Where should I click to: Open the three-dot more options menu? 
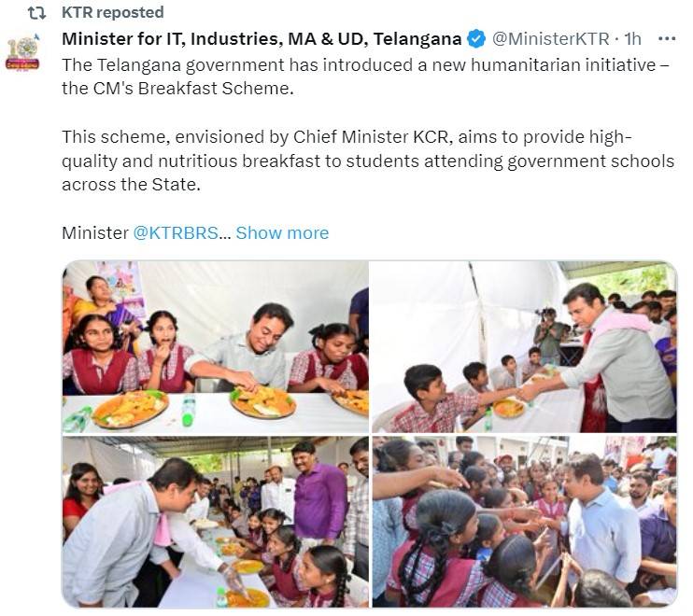tap(667, 39)
